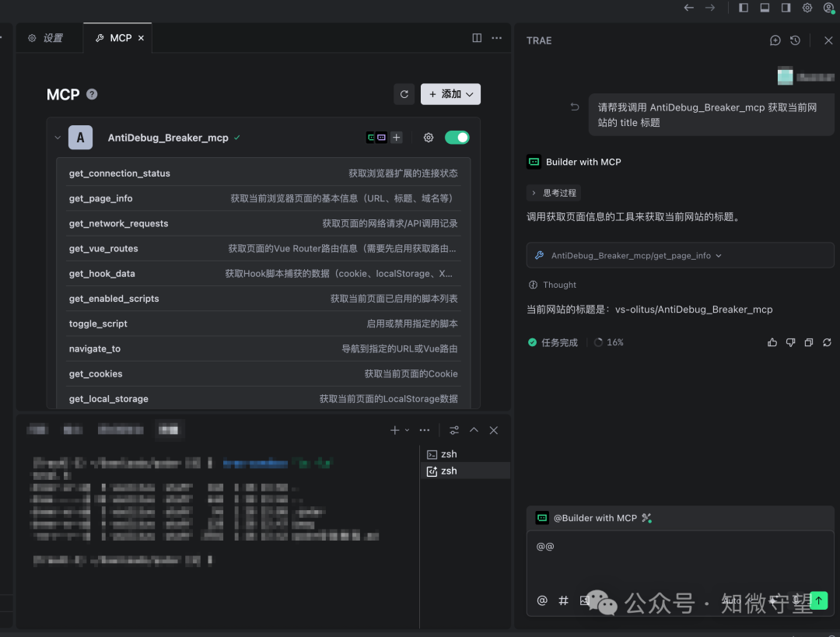Open TRAE chat history
Viewport: 840px width, 637px height.
[795, 40]
